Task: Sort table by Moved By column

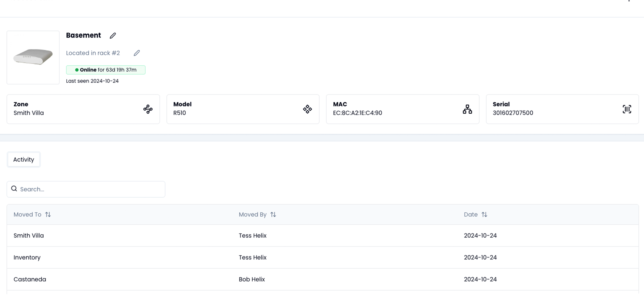Action: (x=273, y=215)
